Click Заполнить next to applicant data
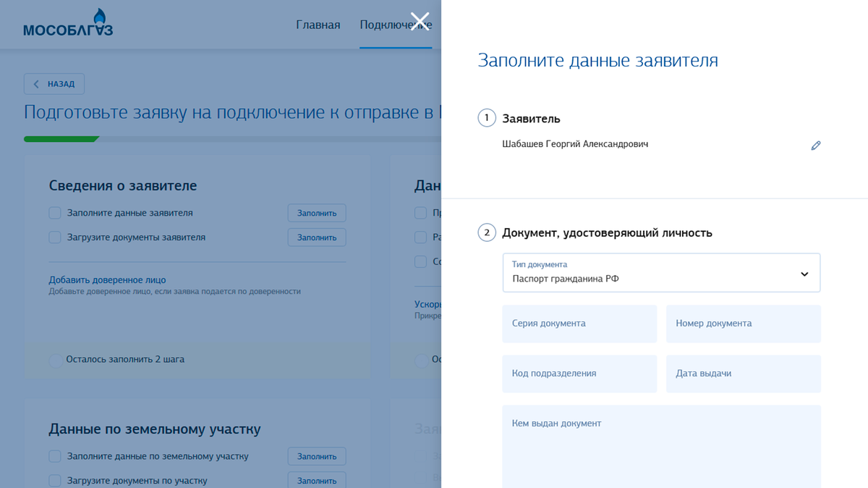Screen dimensions: 868x488 tap(317, 213)
